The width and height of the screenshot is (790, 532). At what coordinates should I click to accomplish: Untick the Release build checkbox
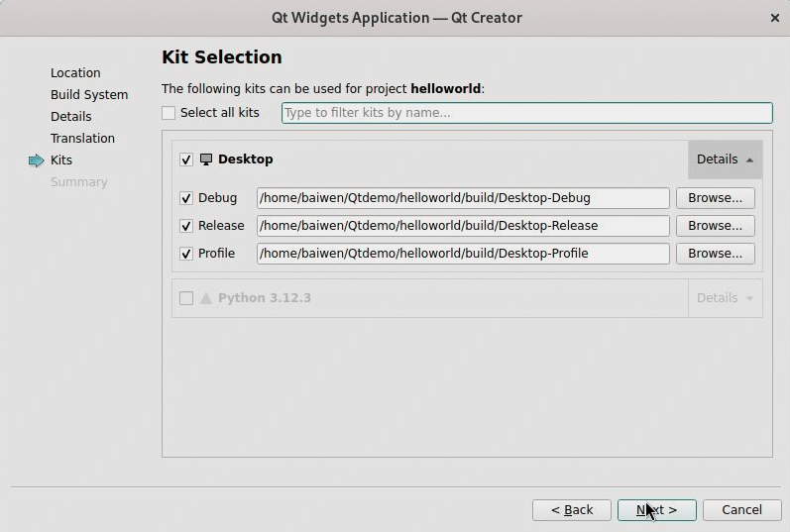[186, 226]
